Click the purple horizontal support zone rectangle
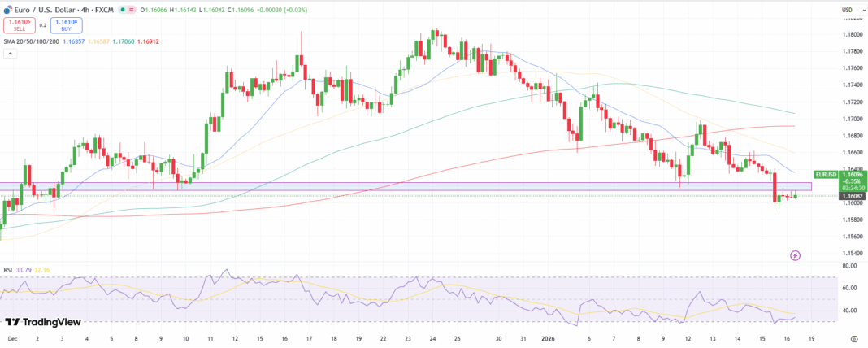 coord(406,186)
